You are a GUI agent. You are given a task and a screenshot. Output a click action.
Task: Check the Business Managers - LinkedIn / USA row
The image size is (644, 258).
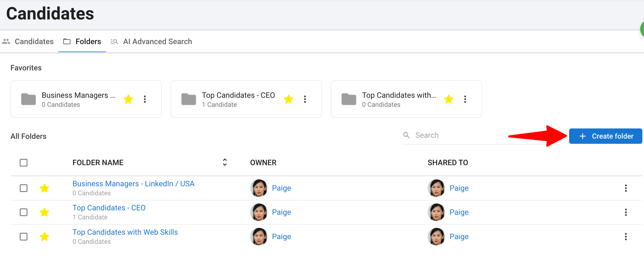pyautogui.click(x=24, y=188)
